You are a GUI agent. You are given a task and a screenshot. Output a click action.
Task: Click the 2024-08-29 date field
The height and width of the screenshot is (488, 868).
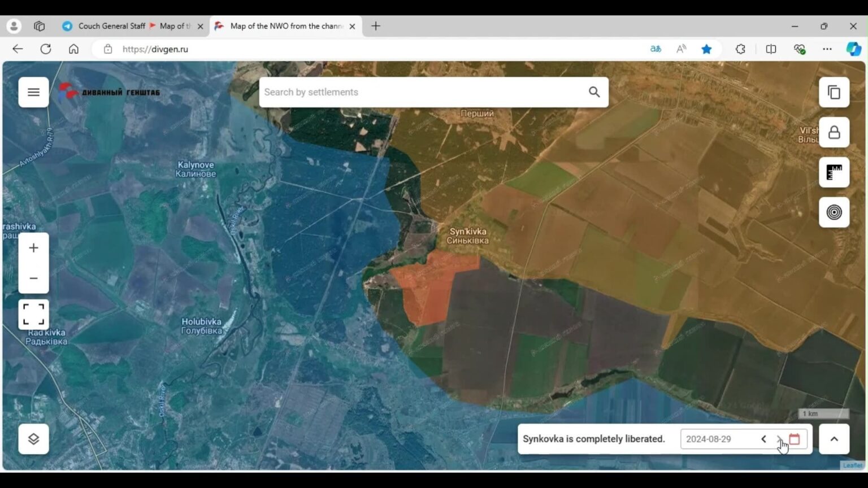click(718, 439)
